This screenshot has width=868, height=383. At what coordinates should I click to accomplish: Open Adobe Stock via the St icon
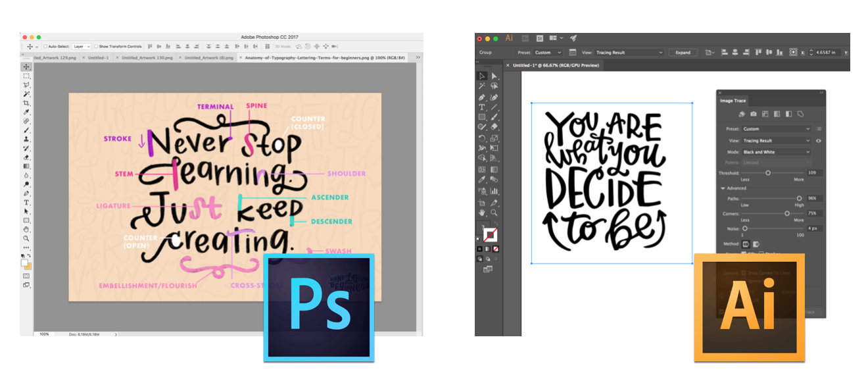click(x=540, y=38)
